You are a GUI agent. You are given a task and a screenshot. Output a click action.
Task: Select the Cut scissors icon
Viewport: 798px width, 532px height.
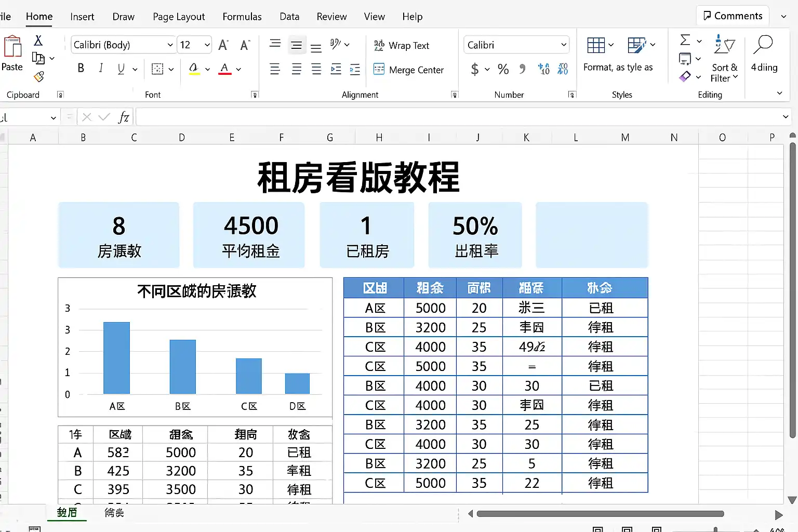(38, 41)
